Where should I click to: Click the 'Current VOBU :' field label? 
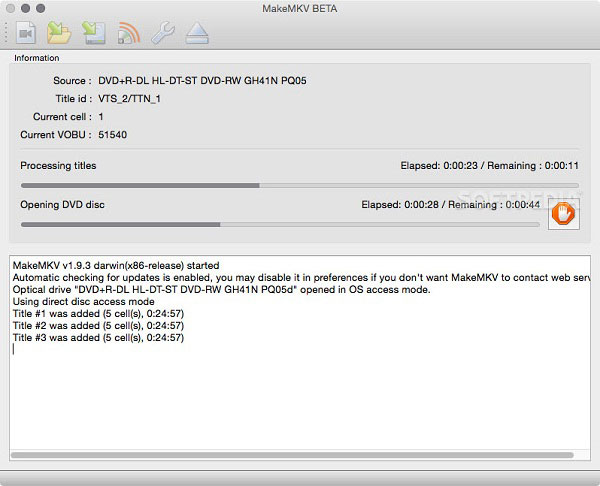pos(56,135)
